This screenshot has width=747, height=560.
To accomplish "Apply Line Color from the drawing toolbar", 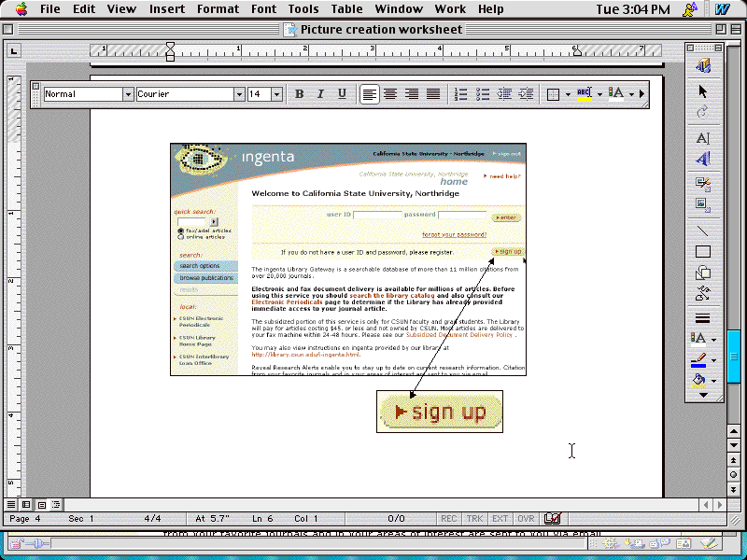I will pyautogui.click(x=698, y=360).
